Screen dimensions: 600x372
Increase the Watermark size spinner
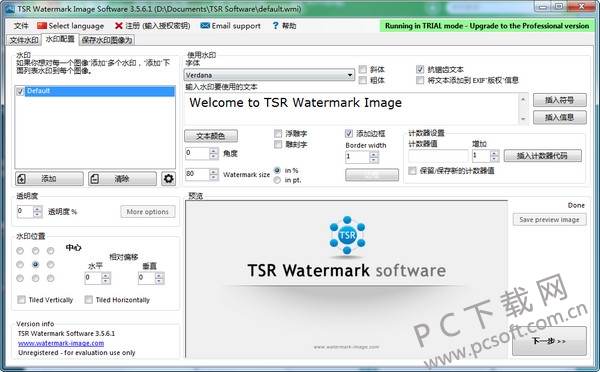point(214,171)
